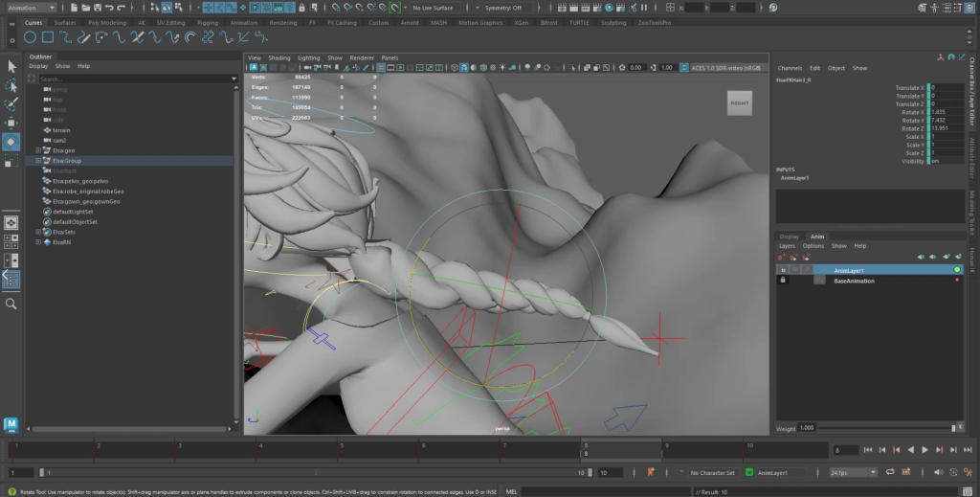Image resolution: width=980 pixels, height=497 pixels.
Task: Expand the ElsaRN node in the Outliner
Action: (x=38, y=242)
